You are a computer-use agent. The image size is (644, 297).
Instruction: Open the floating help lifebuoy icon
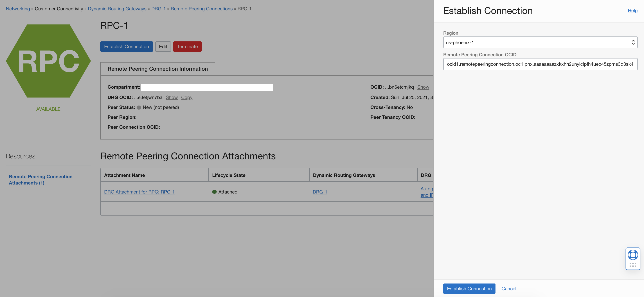[x=633, y=255]
